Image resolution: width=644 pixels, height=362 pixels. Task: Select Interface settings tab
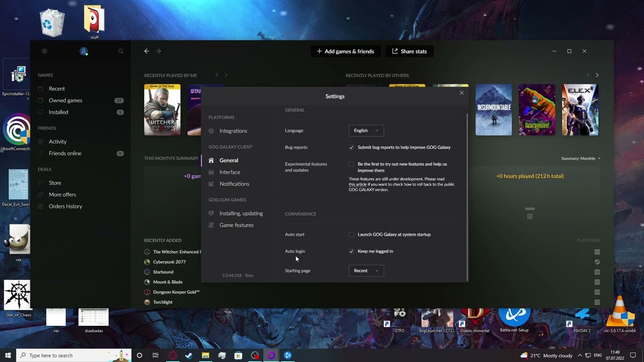point(229,172)
